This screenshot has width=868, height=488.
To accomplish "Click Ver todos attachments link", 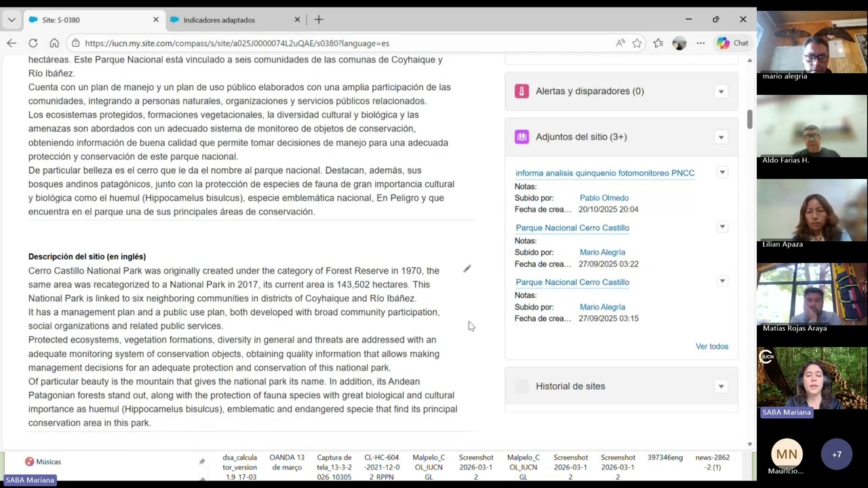I will point(712,346).
